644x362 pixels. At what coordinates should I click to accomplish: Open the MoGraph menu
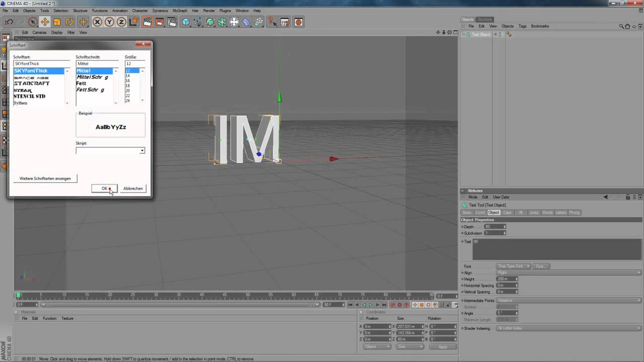pos(180,11)
